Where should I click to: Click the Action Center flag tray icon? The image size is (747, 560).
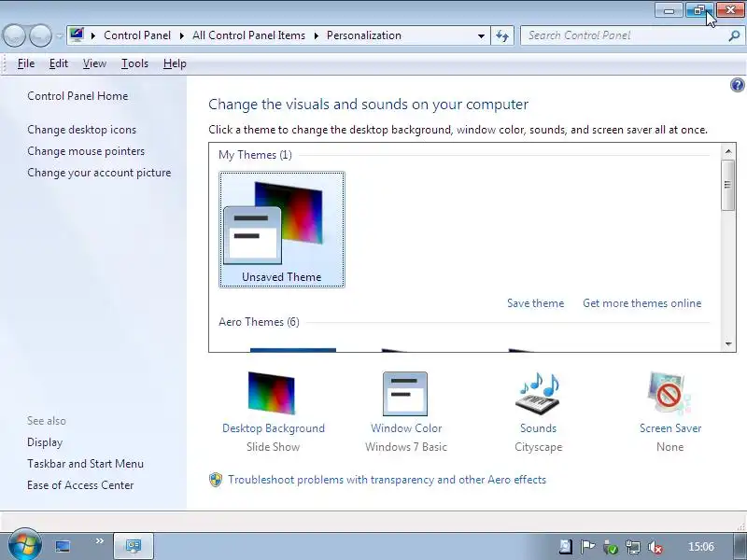coord(587,547)
